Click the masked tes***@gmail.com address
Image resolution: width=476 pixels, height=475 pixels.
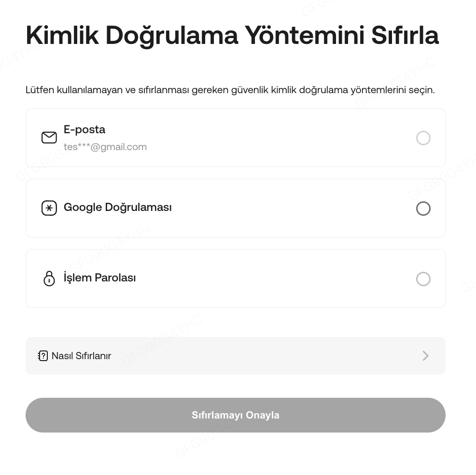(105, 147)
